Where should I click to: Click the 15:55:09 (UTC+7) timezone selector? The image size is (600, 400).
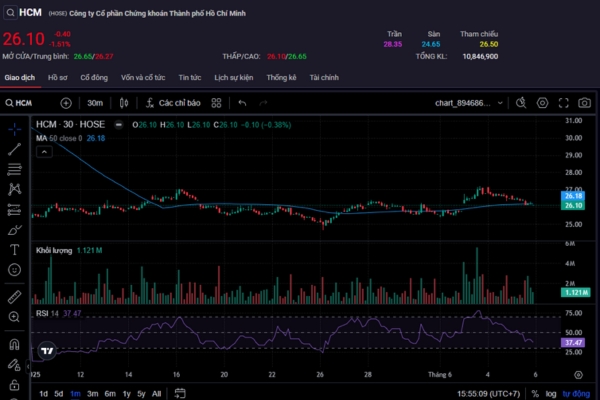click(x=489, y=393)
